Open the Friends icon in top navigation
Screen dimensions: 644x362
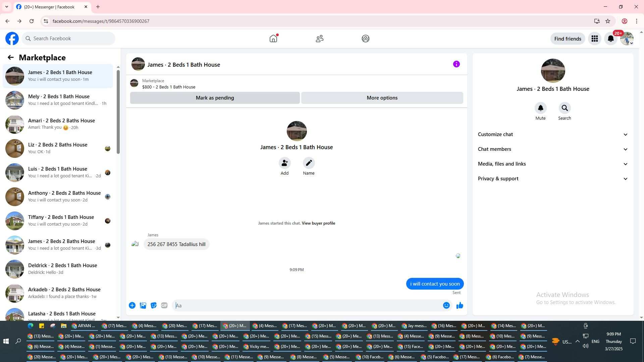[320, 39]
